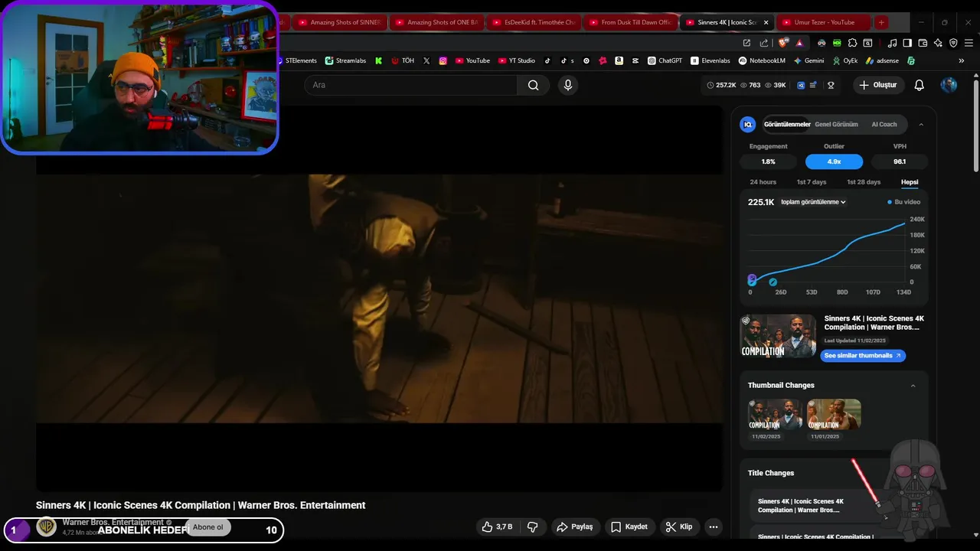Open Elevenlabs bookmark
Image resolution: width=980 pixels, height=551 pixels.
coord(710,60)
